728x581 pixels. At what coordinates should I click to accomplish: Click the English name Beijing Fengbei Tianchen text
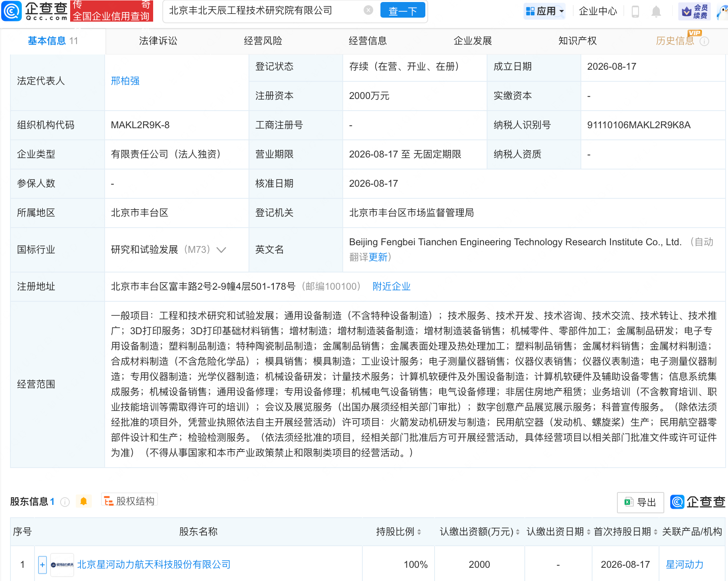pos(515,242)
